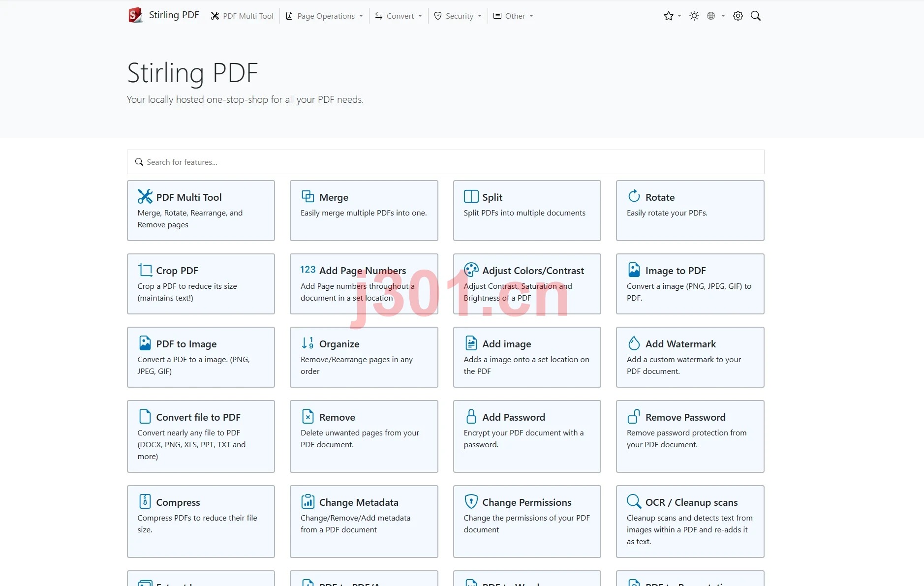Expand the Convert dropdown menu
Screen dimensions: 924x586
coord(399,16)
